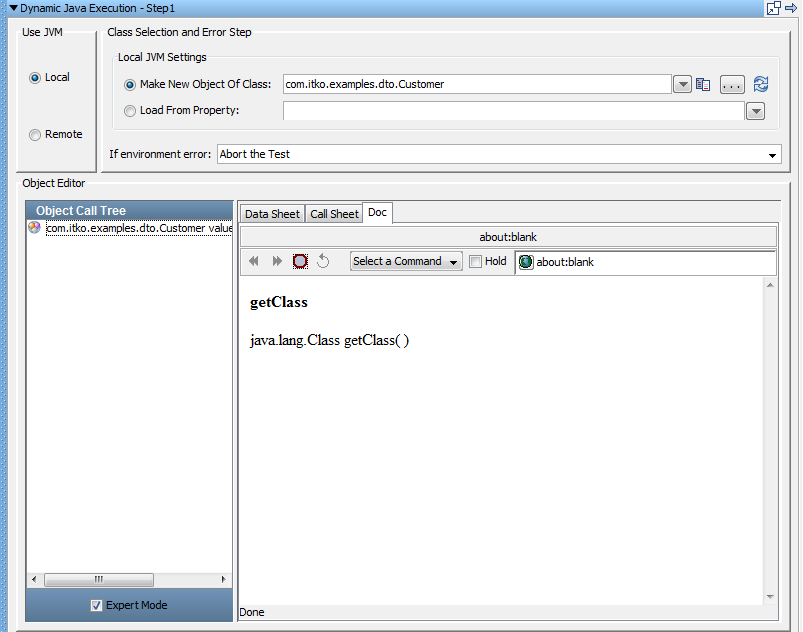Click the refresh class icon
This screenshot has height=632, width=803.
(x=761, y=84)
